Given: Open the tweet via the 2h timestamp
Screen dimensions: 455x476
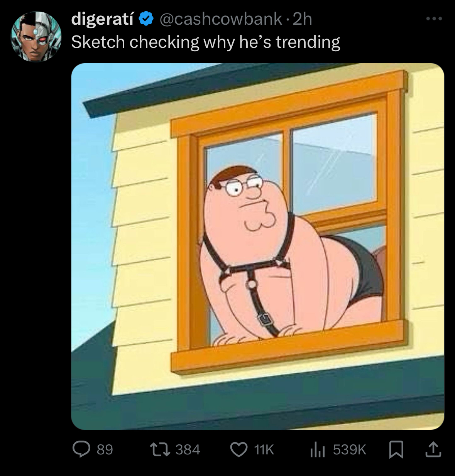Looking at the screenshot, I should point(302,19).
